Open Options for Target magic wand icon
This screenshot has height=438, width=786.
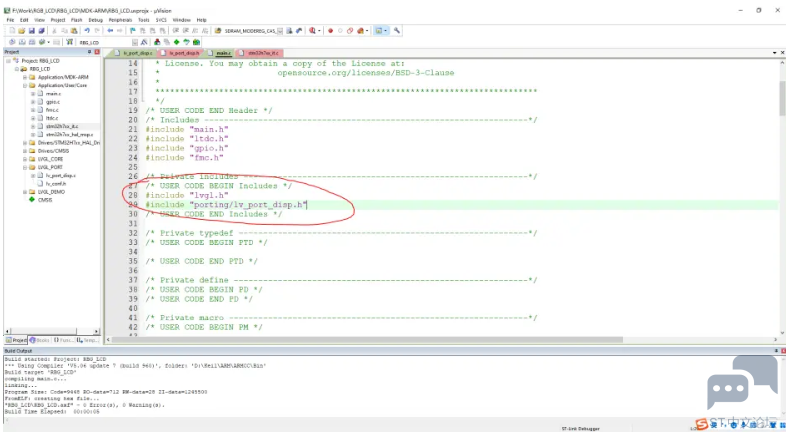[x=144, y=42]
